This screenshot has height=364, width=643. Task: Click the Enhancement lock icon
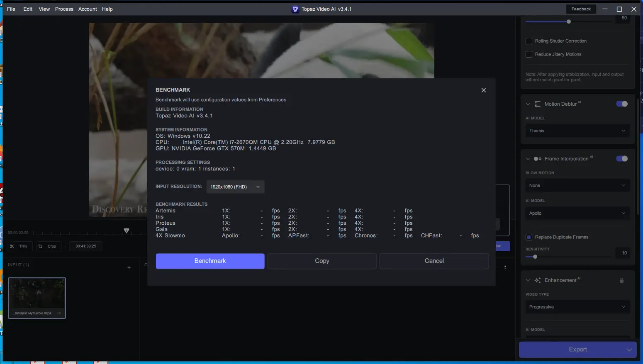tap(621, 280)
